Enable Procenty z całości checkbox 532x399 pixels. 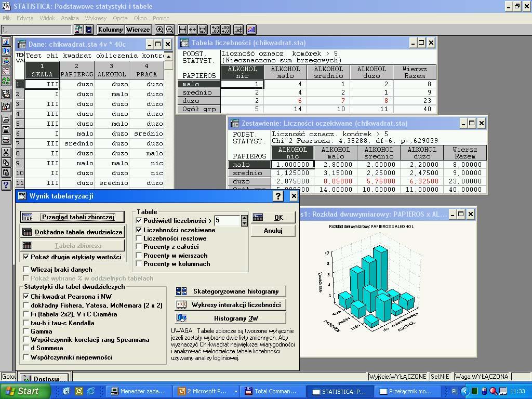139,247
